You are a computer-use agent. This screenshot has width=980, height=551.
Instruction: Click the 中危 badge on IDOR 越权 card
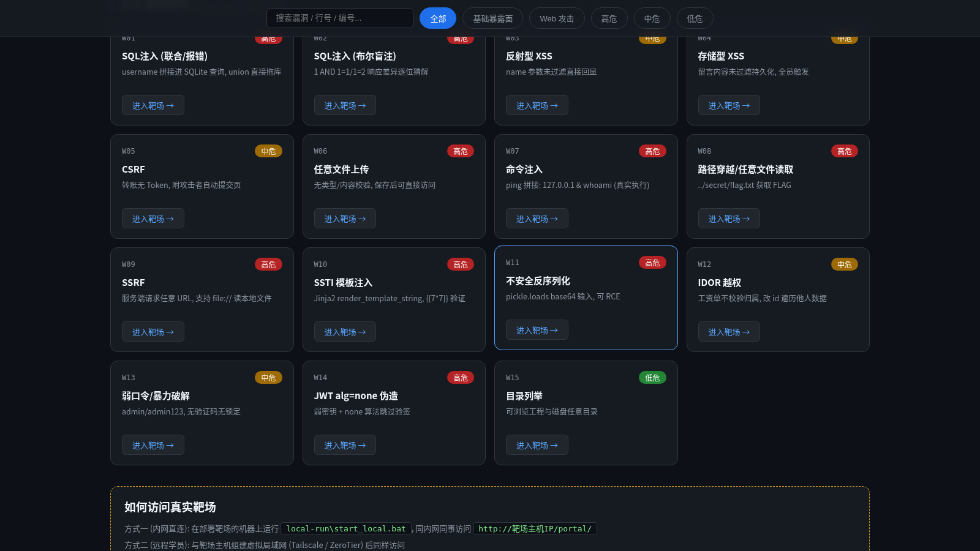[x=845, y=264]
